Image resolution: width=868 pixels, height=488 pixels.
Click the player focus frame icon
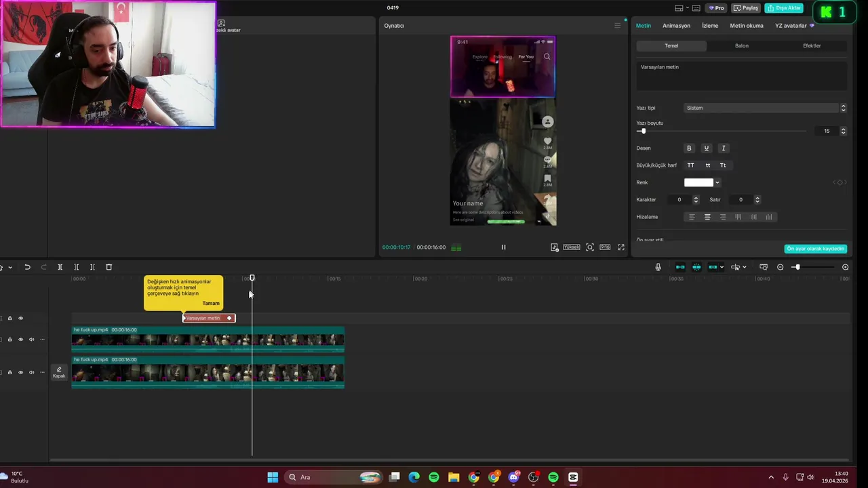[590, 247]
